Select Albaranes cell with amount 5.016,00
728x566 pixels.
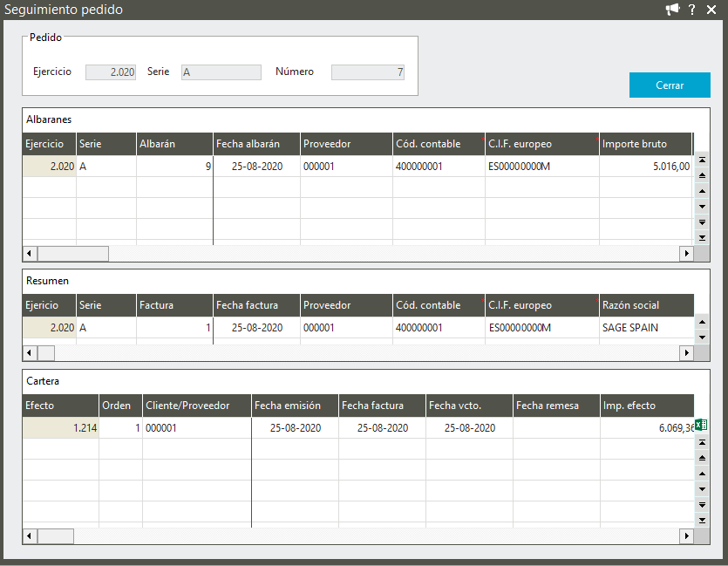pos(645,167)
